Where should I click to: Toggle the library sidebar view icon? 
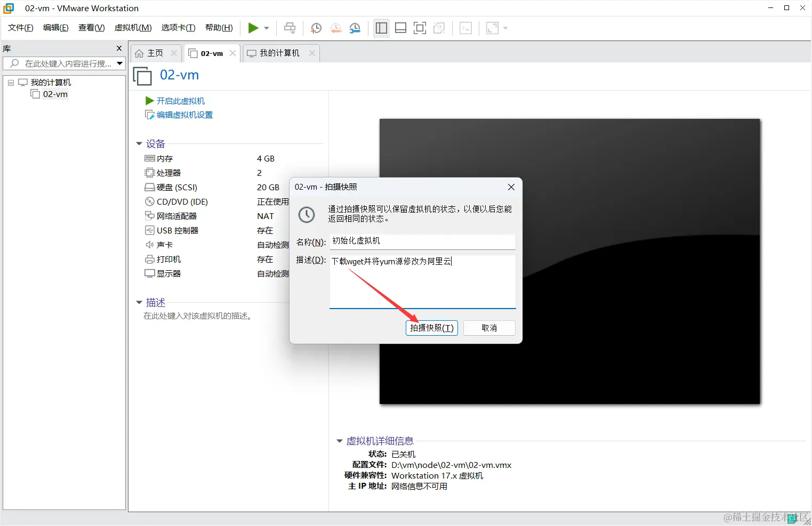pos(382,28)
